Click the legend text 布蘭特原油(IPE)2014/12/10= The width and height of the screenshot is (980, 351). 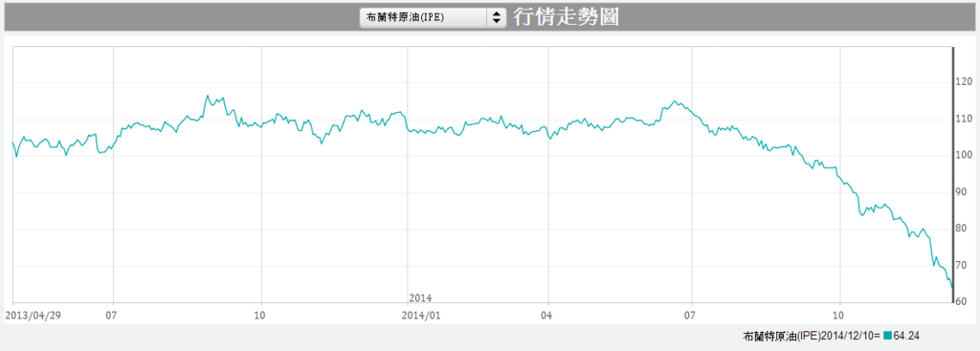(x=812, y=336)
